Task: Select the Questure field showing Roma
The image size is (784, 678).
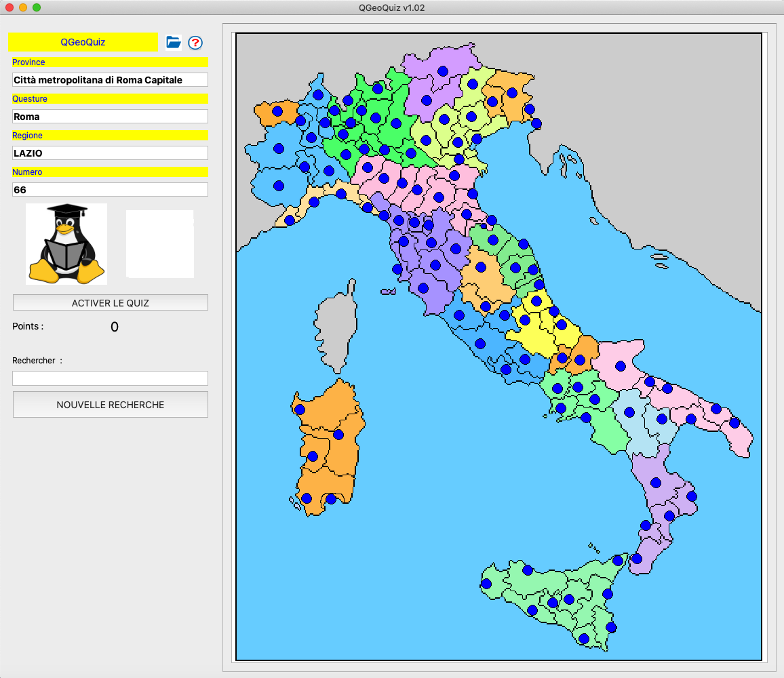Action: 110,117
